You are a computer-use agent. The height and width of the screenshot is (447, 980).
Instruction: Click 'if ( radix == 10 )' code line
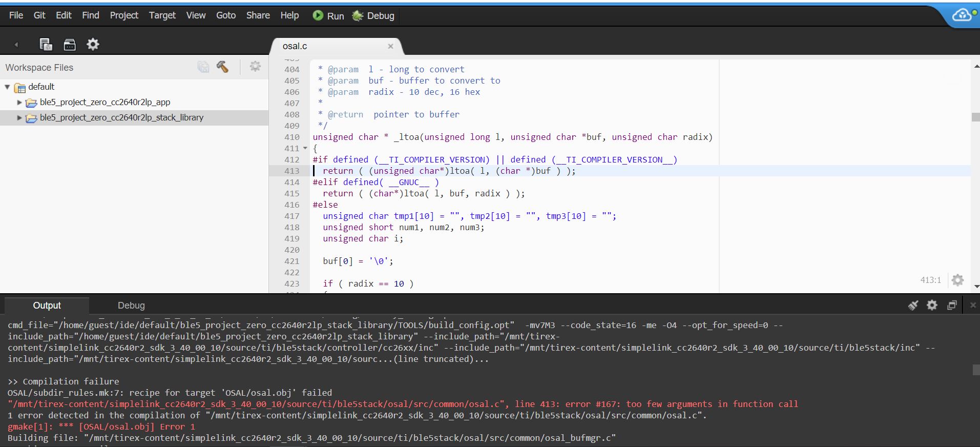tap(368, 284)
